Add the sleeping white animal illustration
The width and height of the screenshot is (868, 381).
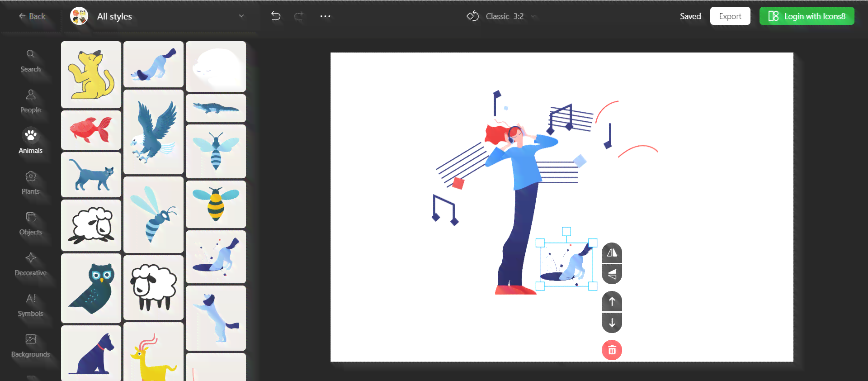click(x=216, y=67)
